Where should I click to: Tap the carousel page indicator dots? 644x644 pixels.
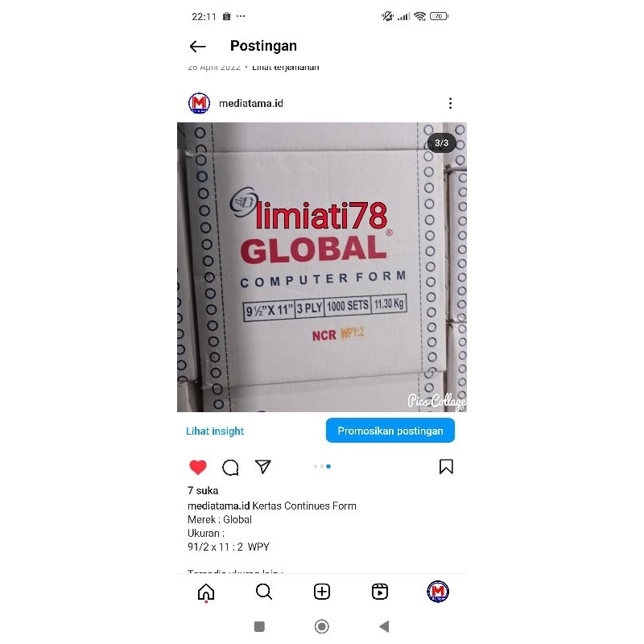(x=322, y=466)
